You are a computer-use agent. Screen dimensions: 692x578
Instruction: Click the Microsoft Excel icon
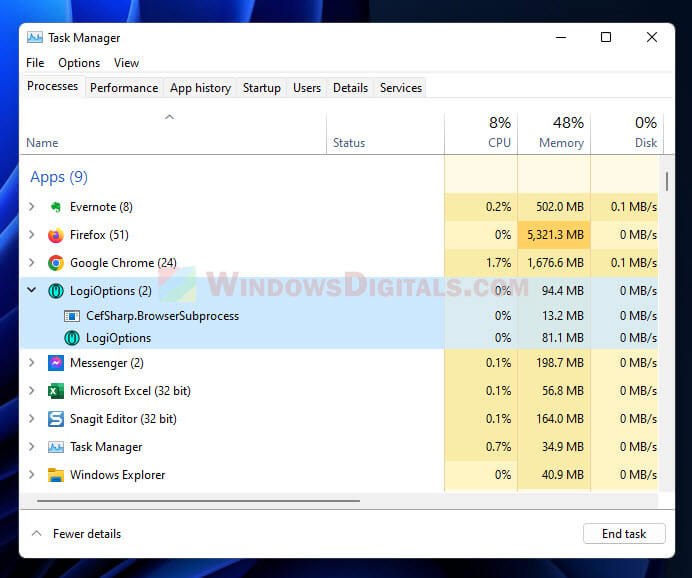coord(56,391)
